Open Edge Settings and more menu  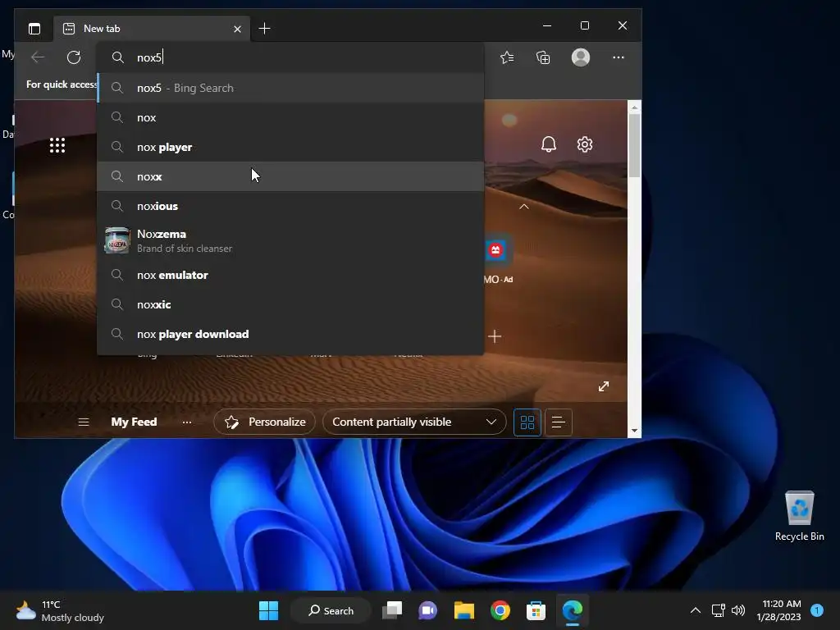point(619,57)
